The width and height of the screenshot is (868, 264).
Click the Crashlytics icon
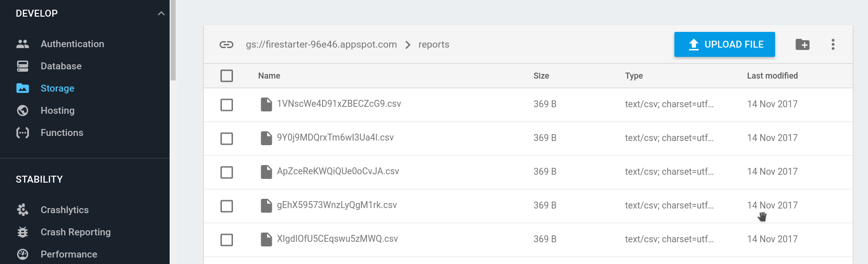(x=22, y=210)
